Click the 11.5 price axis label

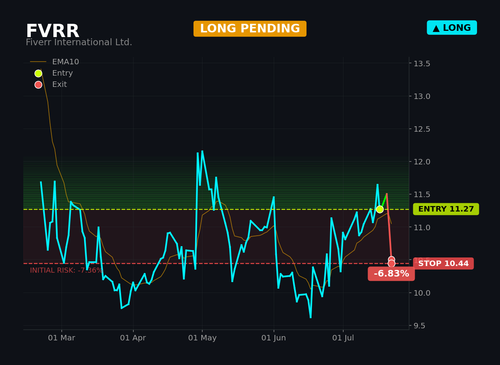422,194
